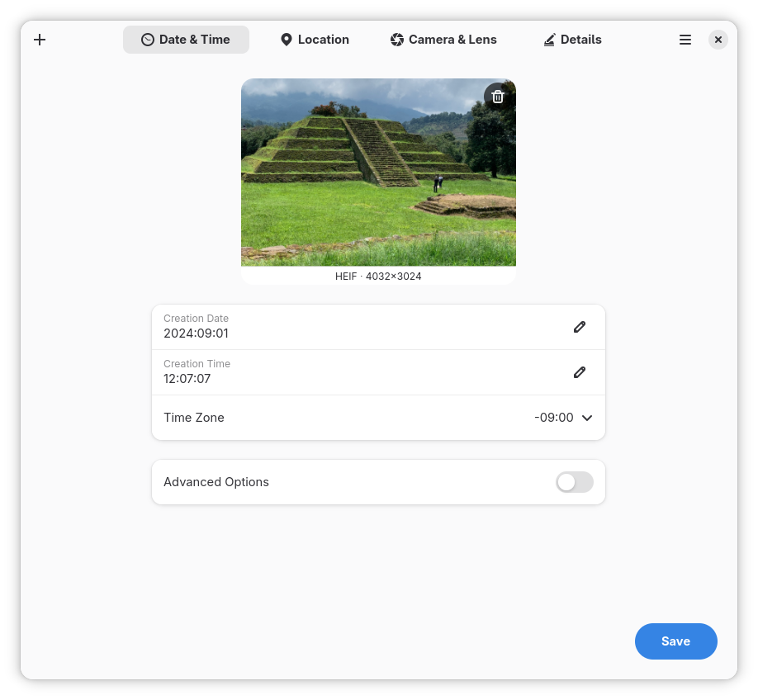Click the Creation Date value 2024:09:01

click(196, 333)
